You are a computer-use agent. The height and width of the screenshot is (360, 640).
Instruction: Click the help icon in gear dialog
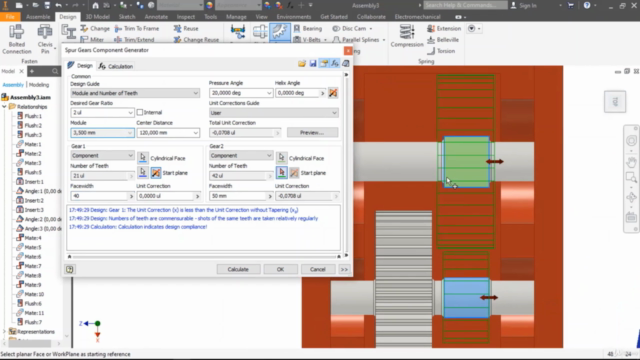pos(70,269)
